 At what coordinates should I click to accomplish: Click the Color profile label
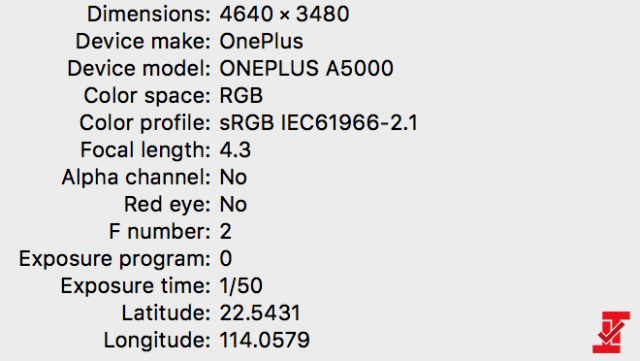145,123
